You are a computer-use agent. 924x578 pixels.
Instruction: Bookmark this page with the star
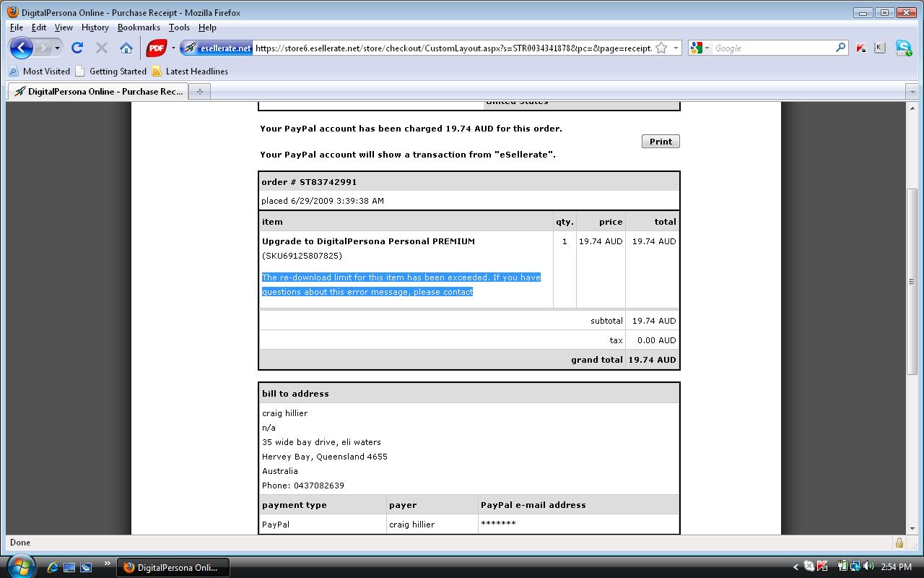point(661,48)
